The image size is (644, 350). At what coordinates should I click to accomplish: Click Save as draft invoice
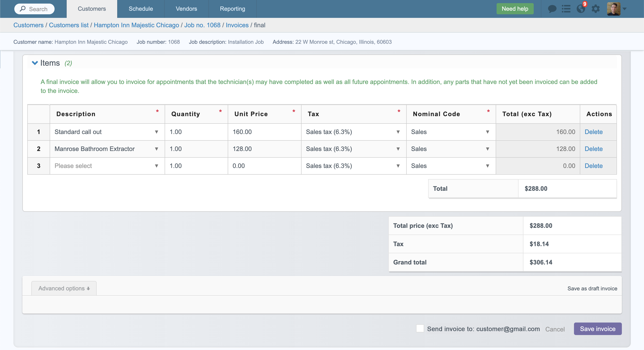pyautogui.click(x=592, y=289)
